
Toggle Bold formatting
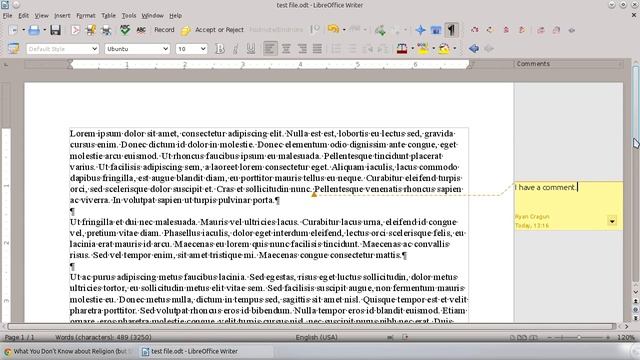coord(220,49)
